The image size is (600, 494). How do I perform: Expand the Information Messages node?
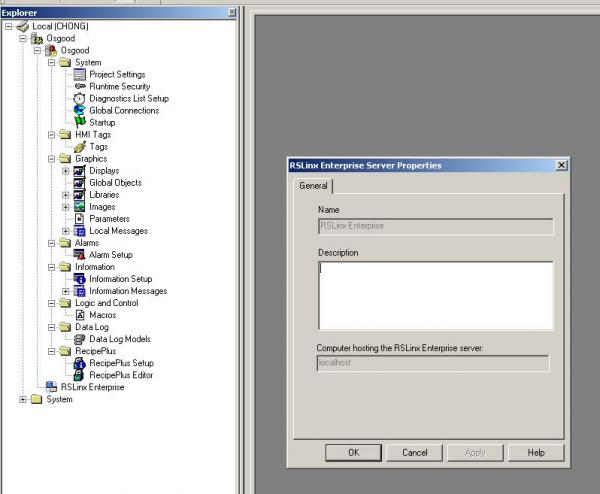66,291
